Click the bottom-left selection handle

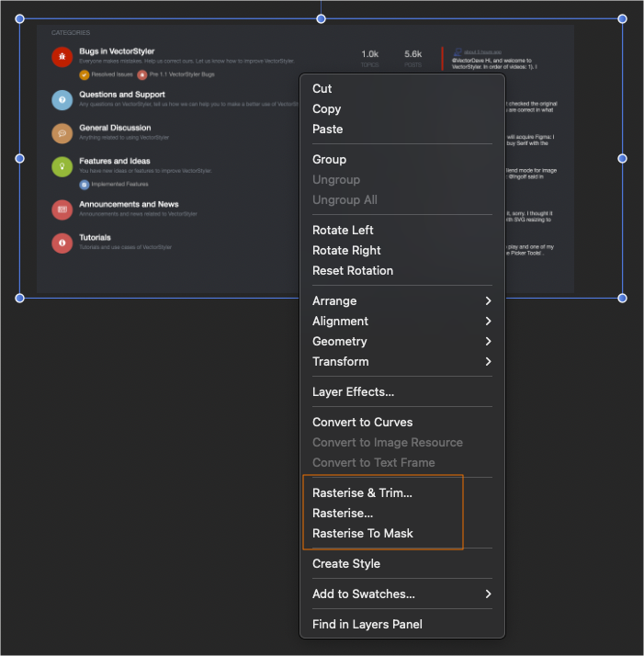point(19,299)
